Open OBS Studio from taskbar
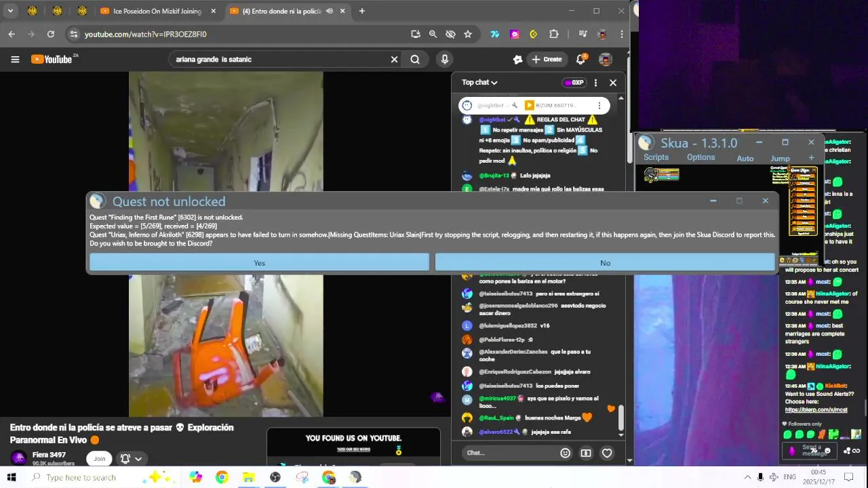The height and width of the screenshot is (488, 868). point(275,477)
